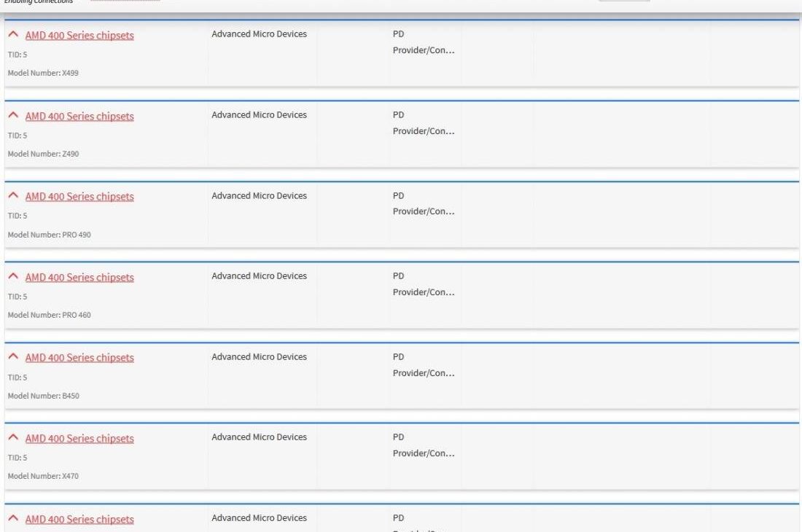Select the AMD 400 Series link for B450
The width and height of the screenshot is (802, 532).
tap(79, 358)
